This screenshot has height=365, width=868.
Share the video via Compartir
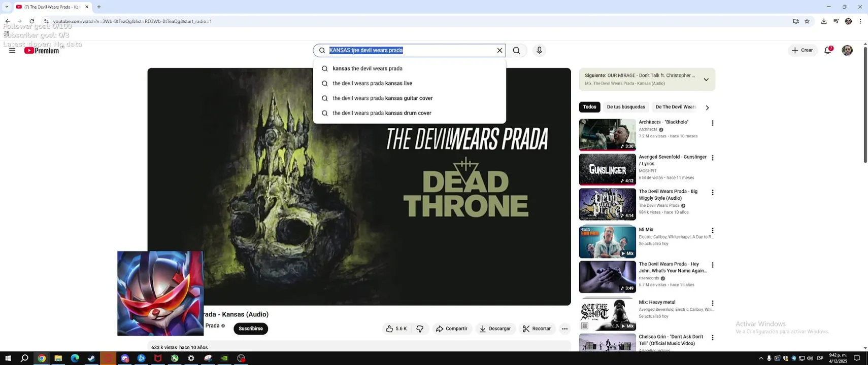tap(452, 328)
